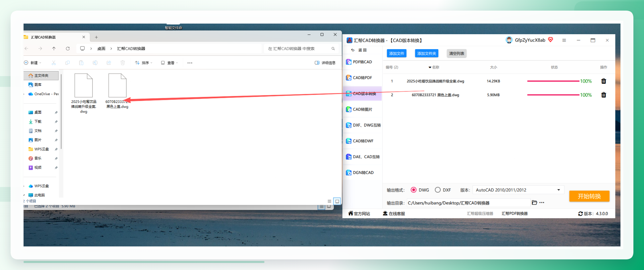Open the 在线客服 link
This screenshot has height=270, width=644.
pyautogui.click(x=394, y=214)
